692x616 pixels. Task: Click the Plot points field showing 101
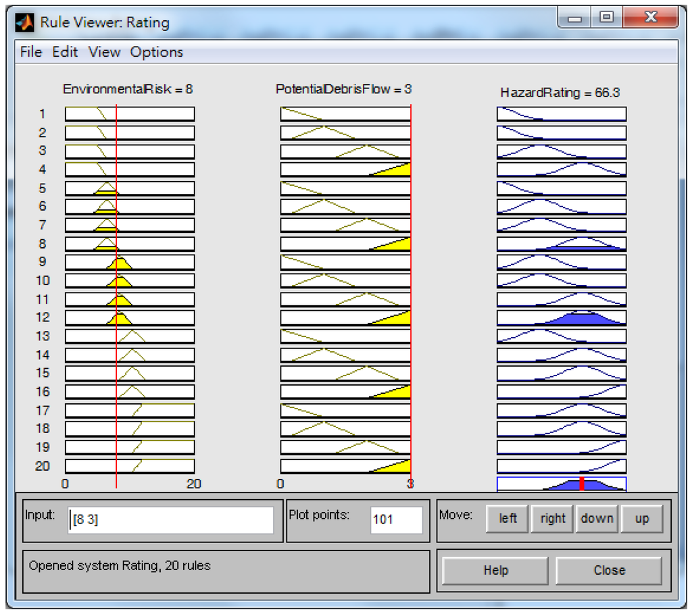(396, 521)
